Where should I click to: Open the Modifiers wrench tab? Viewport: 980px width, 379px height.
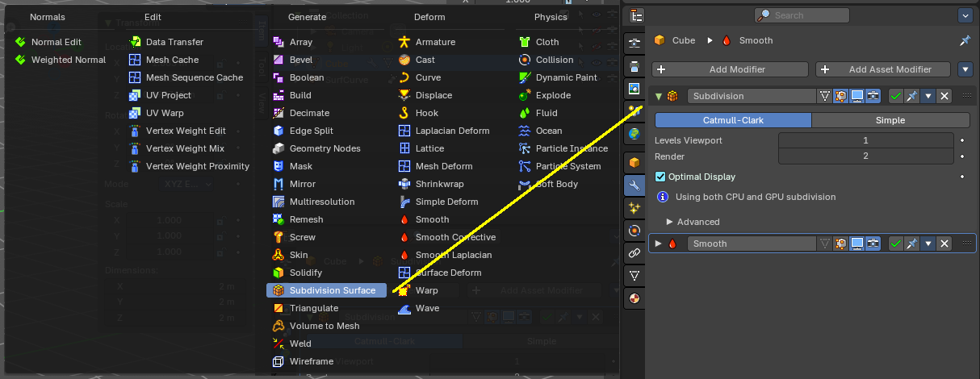click(x=634, y=185)
